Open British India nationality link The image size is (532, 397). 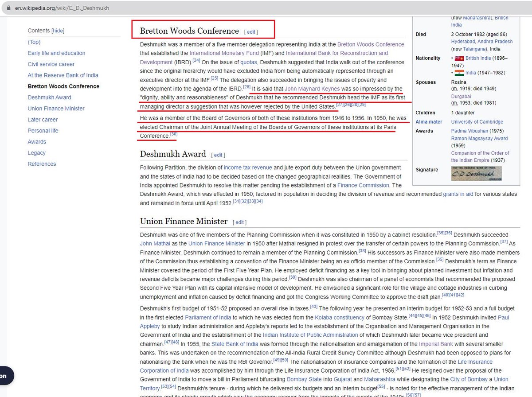pyautogui.click(x=478, y=58)
